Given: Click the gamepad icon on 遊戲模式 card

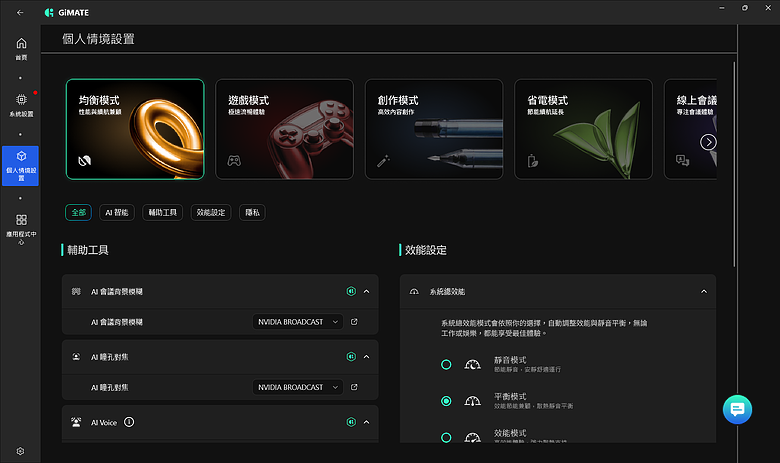Looking at the screenshot, I should (234, 161).
